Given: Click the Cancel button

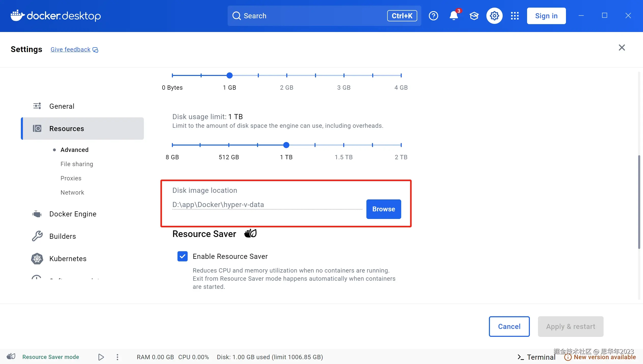Looking at the screenshot, I should (x=509, y=326).
